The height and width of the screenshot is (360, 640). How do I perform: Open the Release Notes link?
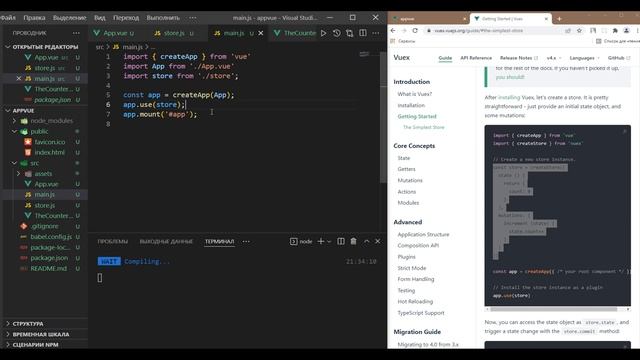[x=519, y=58]
